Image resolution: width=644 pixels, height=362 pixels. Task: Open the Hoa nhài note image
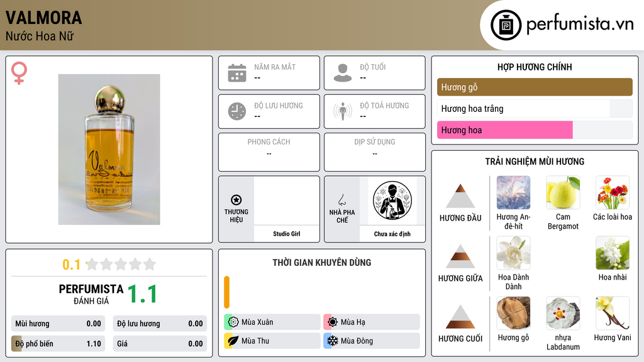(x=613, y=253)
